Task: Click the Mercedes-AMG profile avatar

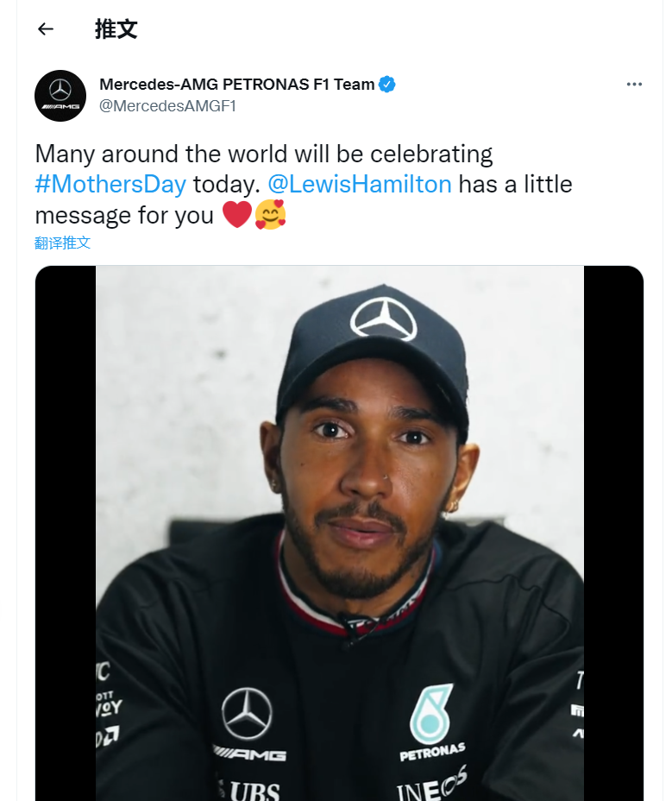Action: click(x=60, y=95)
